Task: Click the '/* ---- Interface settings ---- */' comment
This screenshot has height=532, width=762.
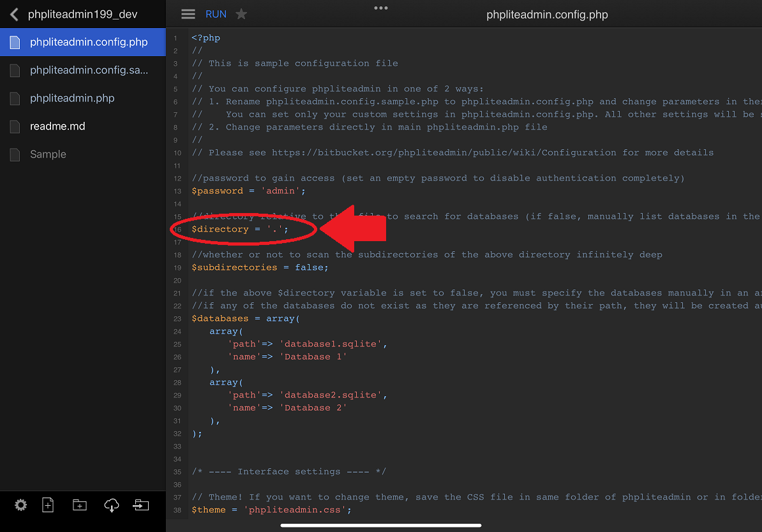Action: [288, 472]
